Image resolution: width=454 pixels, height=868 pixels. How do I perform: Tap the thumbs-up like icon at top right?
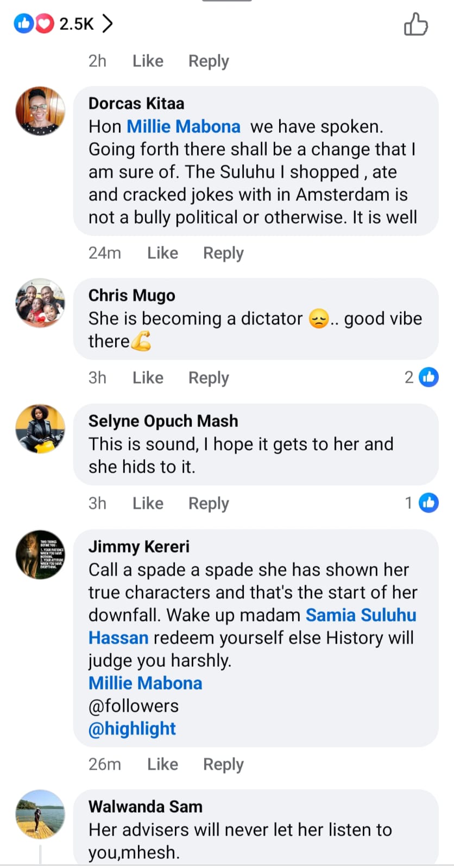pos(415,25)
